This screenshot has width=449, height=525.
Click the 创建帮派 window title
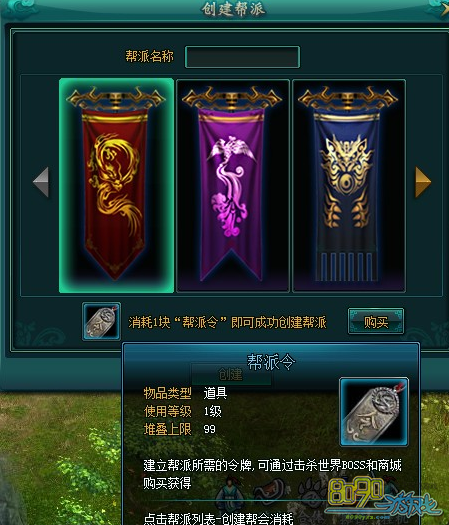(233, 9)
